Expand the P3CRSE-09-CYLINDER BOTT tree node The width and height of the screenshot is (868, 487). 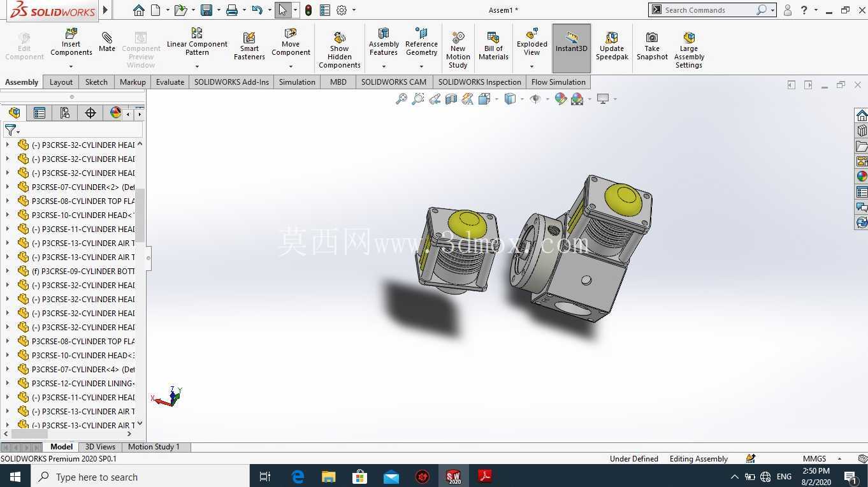click(8, 271)
